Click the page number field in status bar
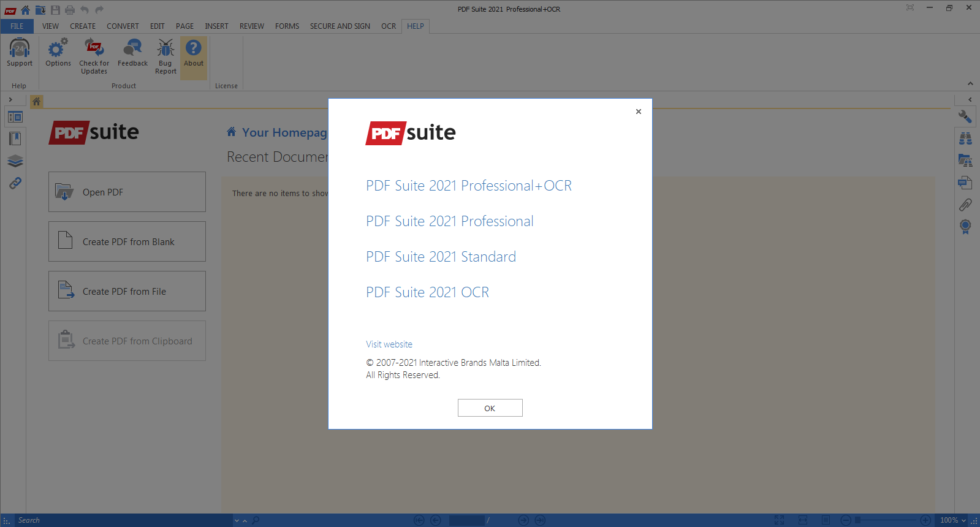This screenshot has width=980, height=527. 466,520
